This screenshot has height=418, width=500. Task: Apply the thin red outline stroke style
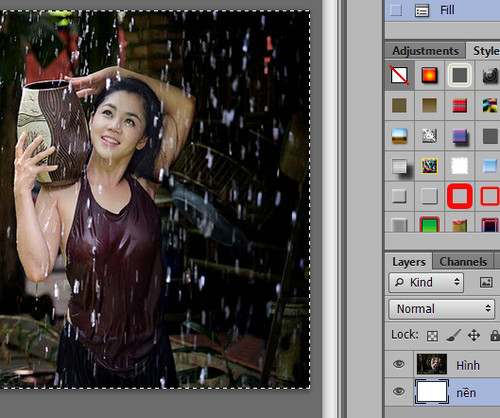coord(490,196)
